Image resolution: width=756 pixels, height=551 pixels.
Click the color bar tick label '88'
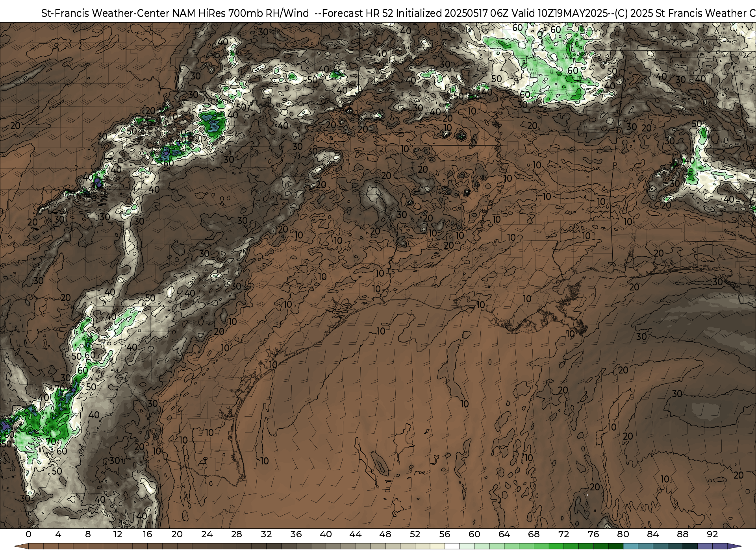point(683,534)
